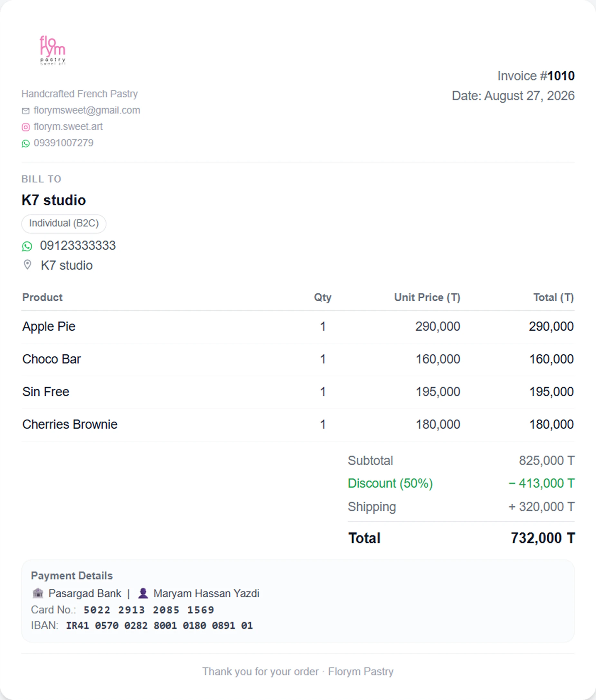The image size is (596, 700).
Task: Click the subtotal amount 825,000 T
Action: [x=547, y=461]
